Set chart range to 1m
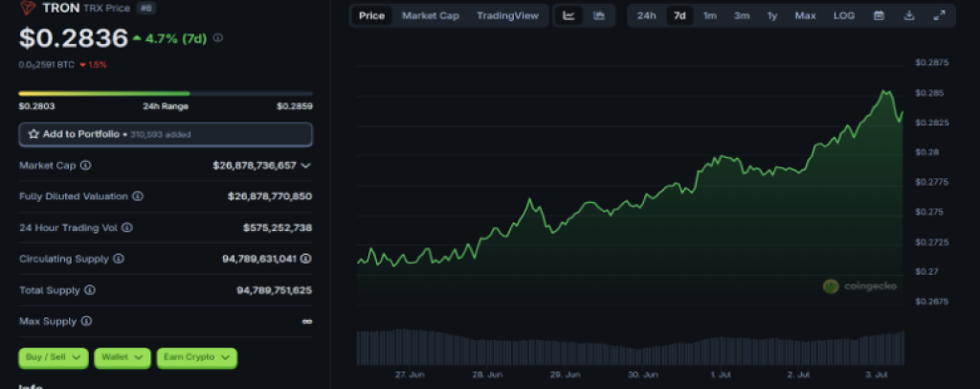980x389 pixels. (710, 15)
